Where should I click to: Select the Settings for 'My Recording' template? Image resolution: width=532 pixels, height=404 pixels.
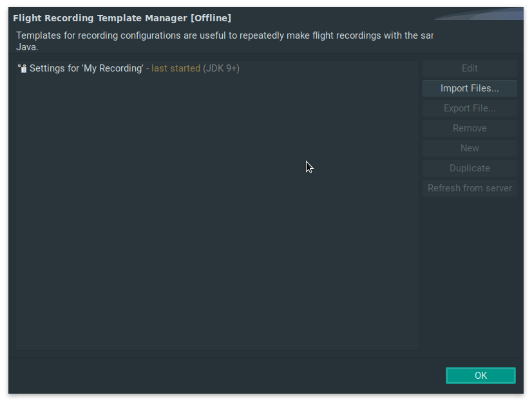(x=86, y=68)
